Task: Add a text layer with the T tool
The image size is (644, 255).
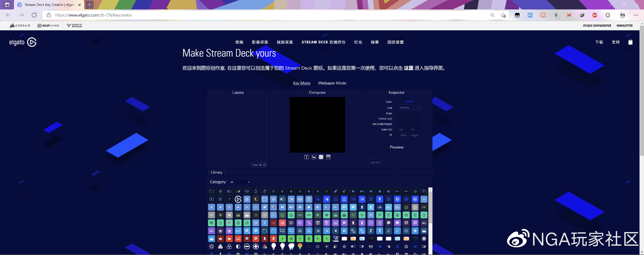Action: point(306,157)
